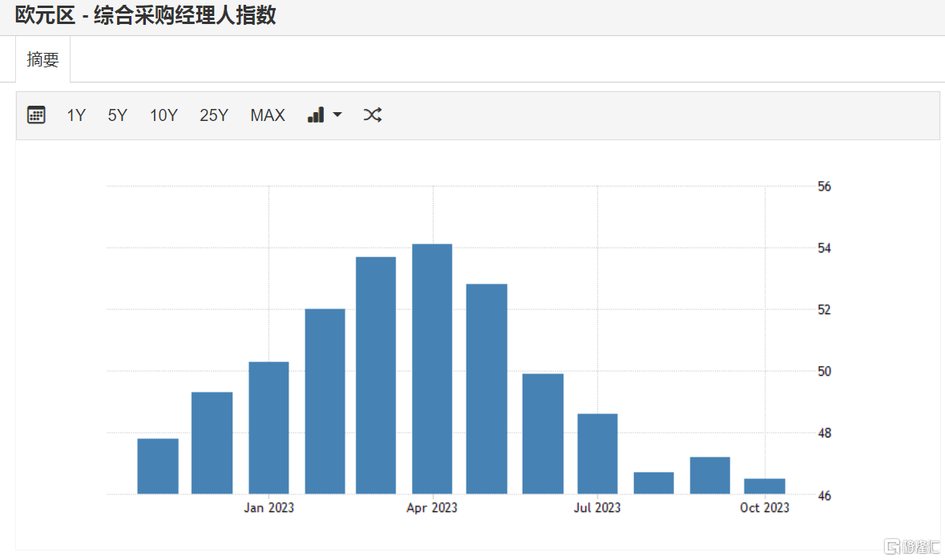Select the October 2023 bar
Viewport: 945px width, 560px height.
[x=765, y=486]
